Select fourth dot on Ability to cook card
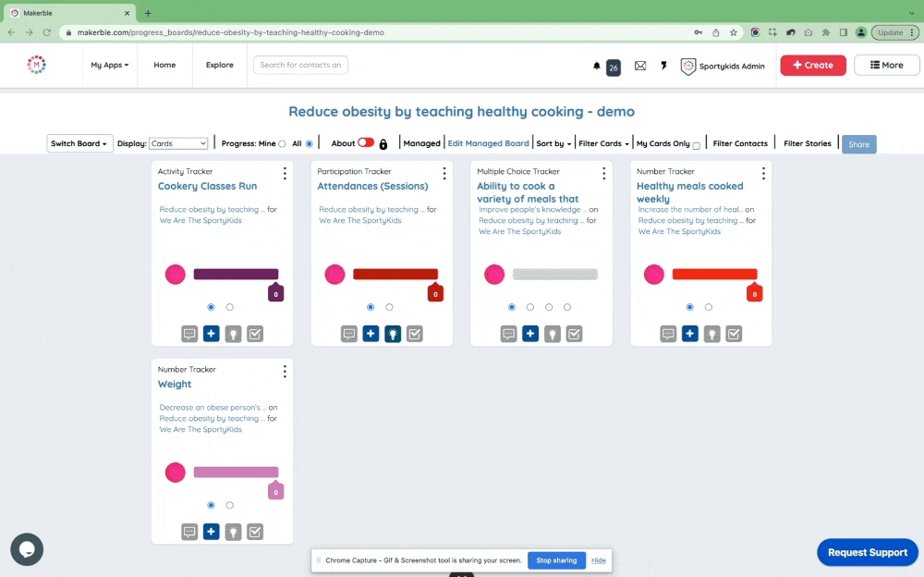Image resolution: width=924 pixels, height=577 pixels. (x=567, y=307)
